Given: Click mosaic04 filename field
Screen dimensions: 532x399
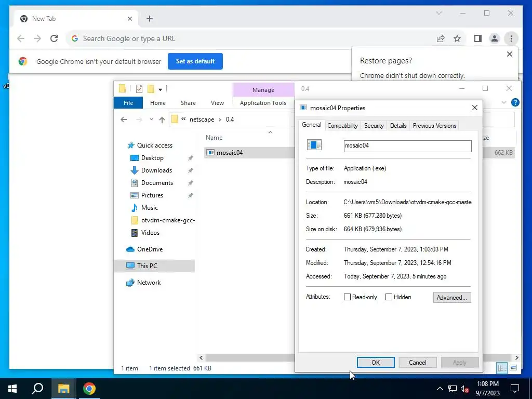Looking at the screenshot, I should [407, 146].
